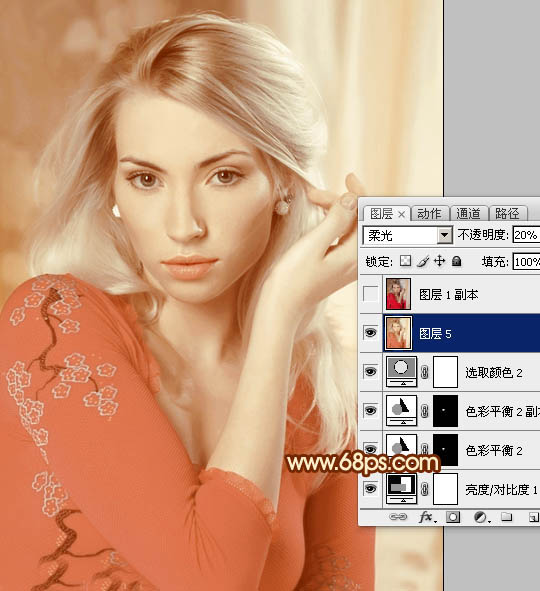Add a layer mask with mask icon

pyautogui.click(x=453, y=517)
